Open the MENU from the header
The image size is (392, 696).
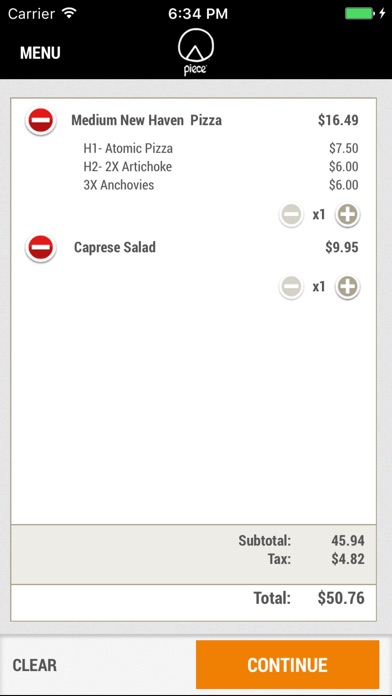coord(40,53)
